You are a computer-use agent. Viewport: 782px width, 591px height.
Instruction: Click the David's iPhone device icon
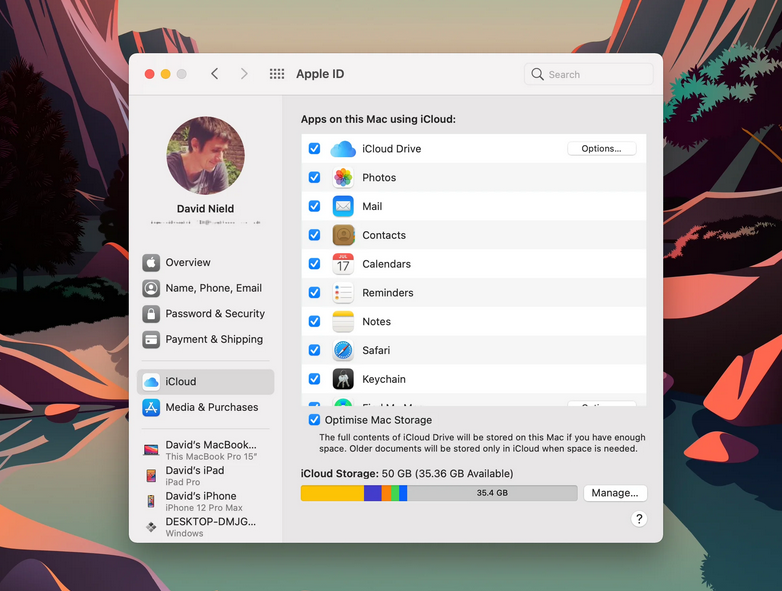click(151, 501)
